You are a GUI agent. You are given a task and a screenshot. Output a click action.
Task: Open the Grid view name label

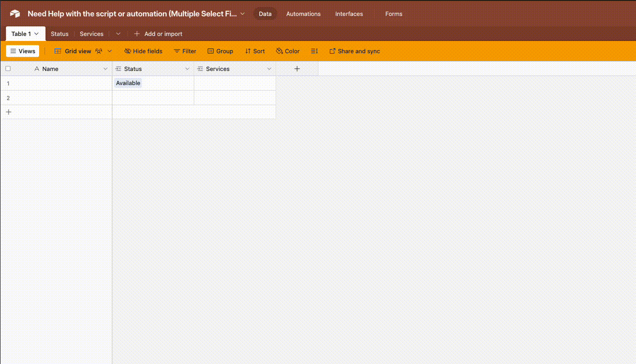(x=78, y=51)
